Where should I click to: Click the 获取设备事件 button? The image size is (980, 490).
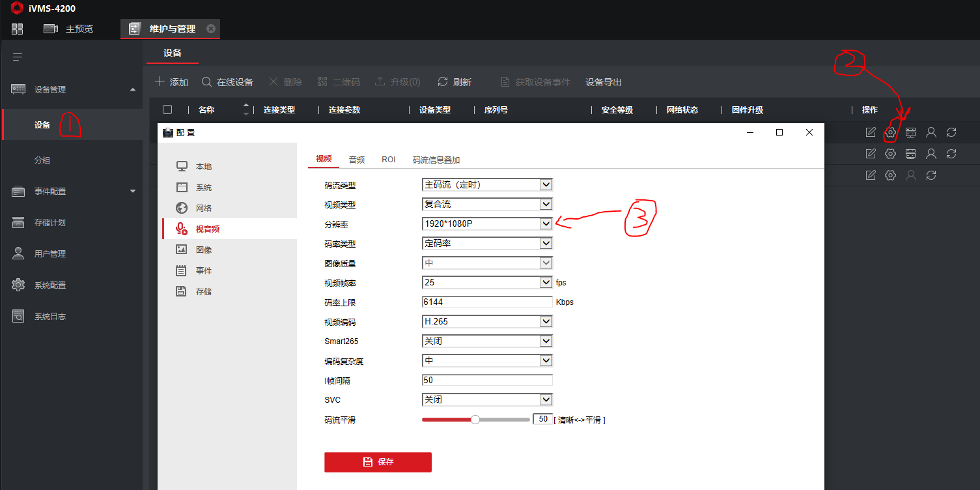(x=535, y=82)
